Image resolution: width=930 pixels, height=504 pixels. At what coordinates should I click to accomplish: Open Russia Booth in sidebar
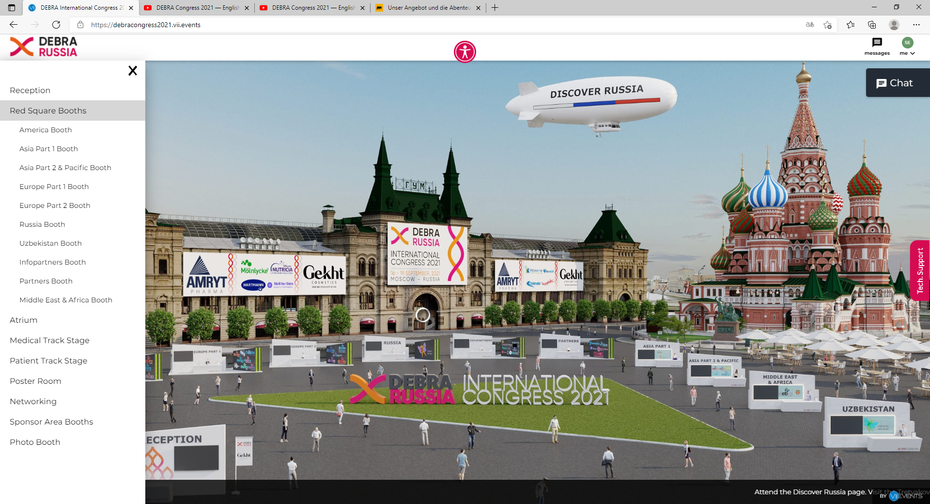click(x=42, y=225)
